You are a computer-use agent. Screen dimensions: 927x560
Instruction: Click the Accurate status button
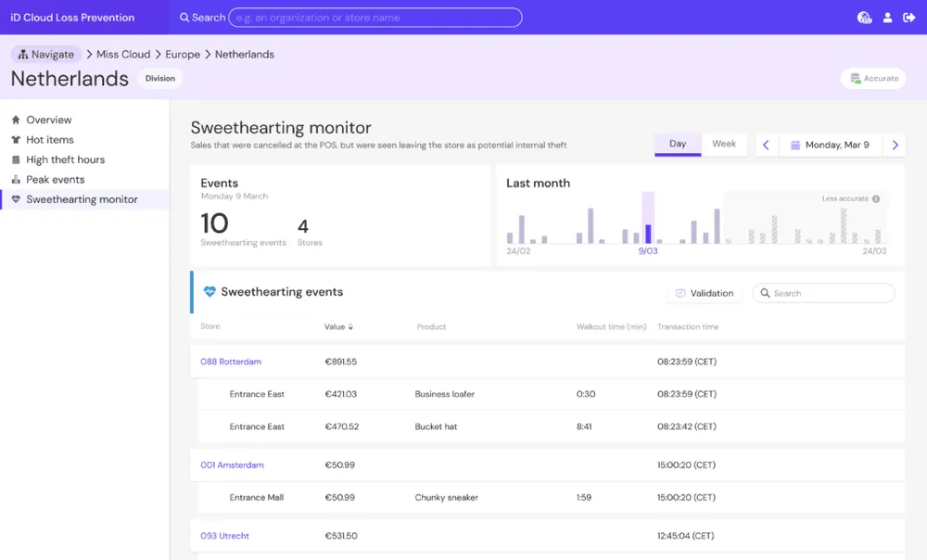(873, 78)
